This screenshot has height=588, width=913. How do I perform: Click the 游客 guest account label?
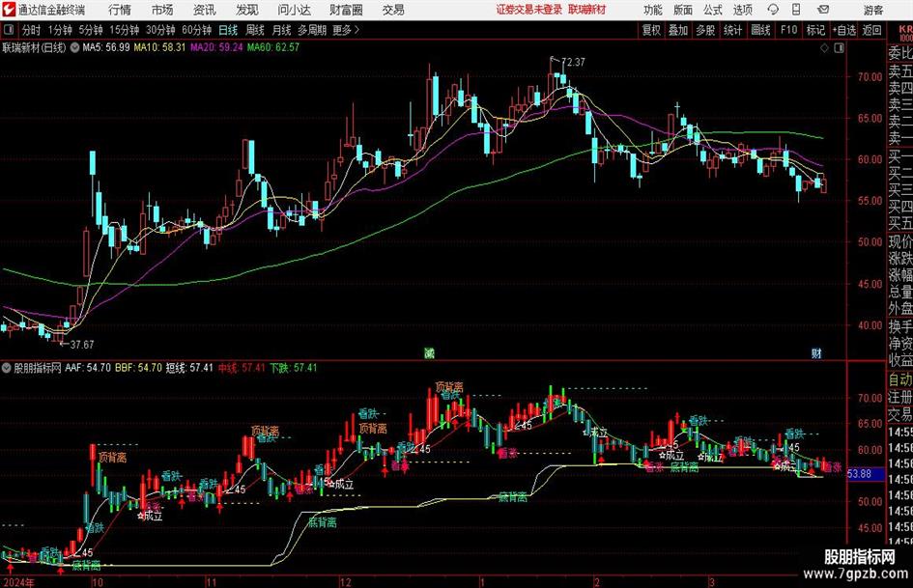(x=872, y=10)
